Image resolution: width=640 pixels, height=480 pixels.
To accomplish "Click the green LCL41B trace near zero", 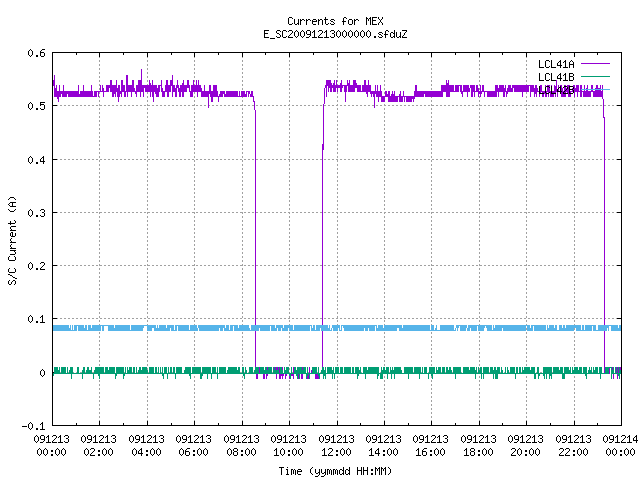I will point(337,371).
